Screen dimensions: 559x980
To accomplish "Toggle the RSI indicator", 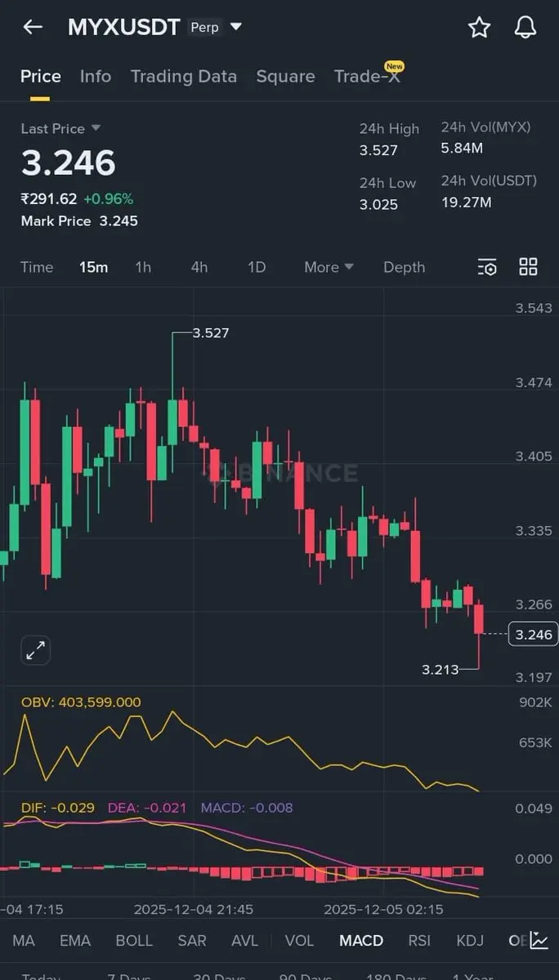I will click(419, 940).
